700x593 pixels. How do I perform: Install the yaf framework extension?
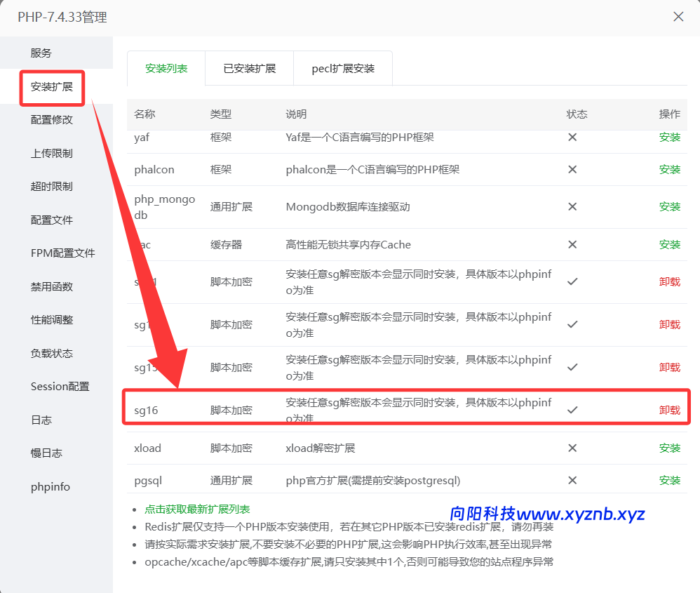669,138
